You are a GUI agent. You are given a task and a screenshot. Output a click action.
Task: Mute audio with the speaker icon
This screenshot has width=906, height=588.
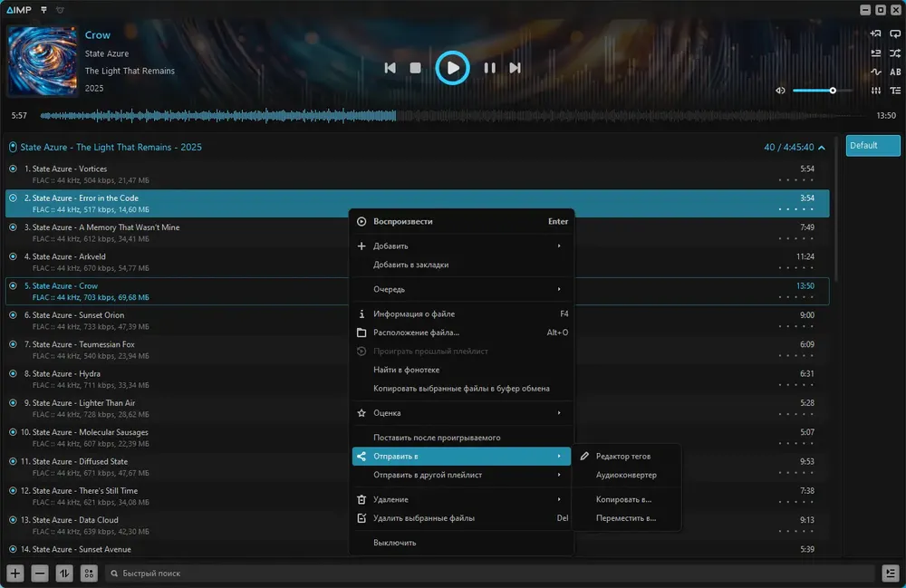point(780,90)
